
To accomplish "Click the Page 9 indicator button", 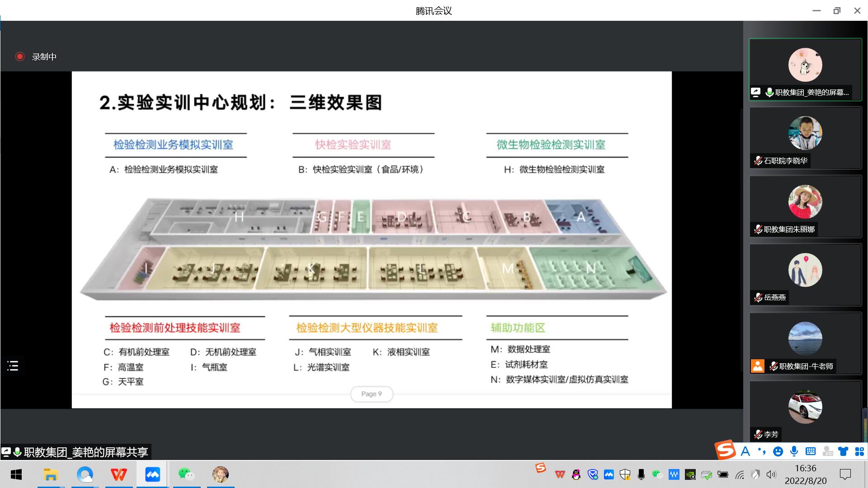I will pos(372,394).
